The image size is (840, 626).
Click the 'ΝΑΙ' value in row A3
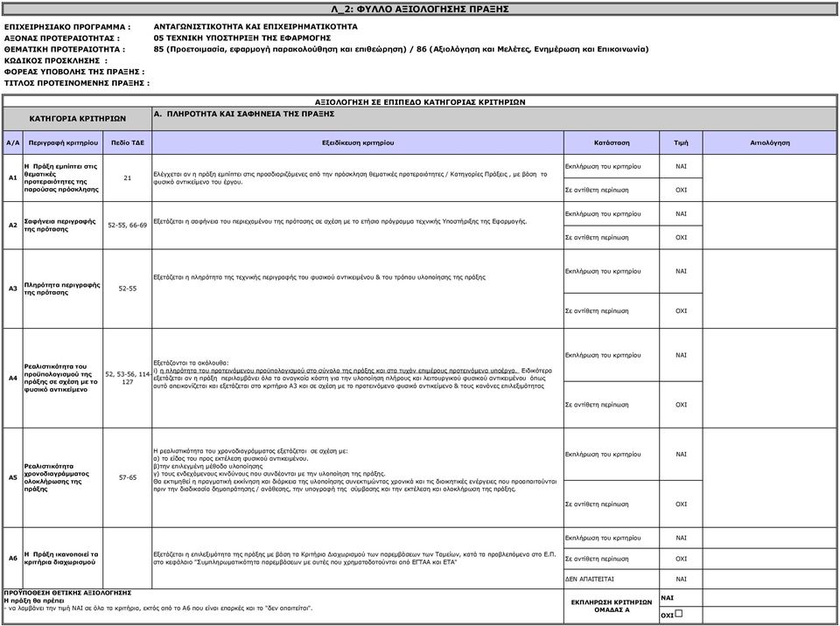681,272
